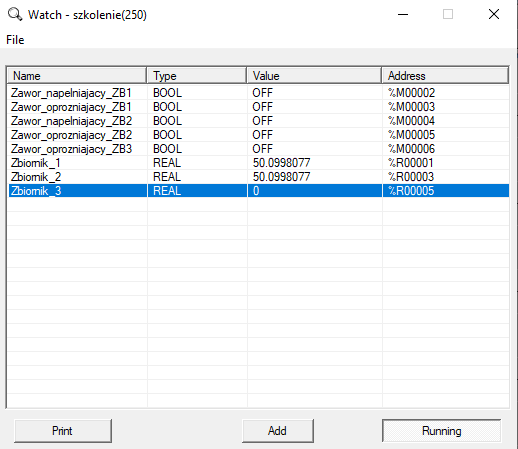The height and width of the screenshot is (449, 518).
Task: Click the Add button
Action: pyautogui.click(x=278, y=431)
